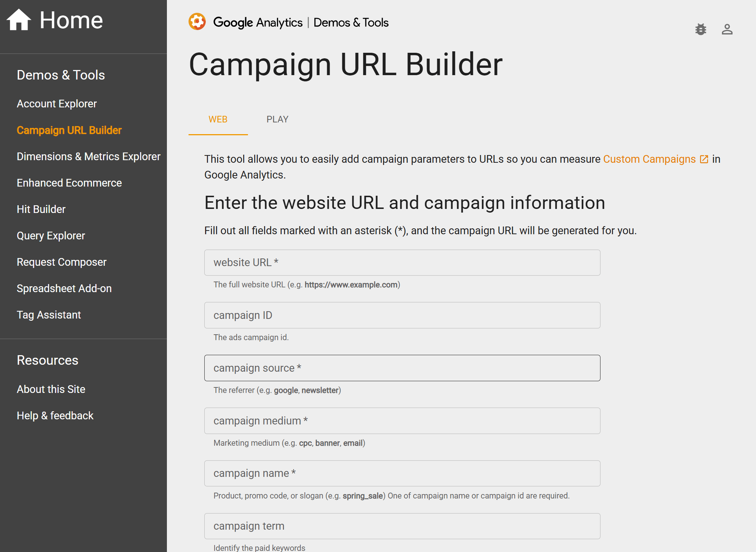Image resolution: width=756 pixels, height=552 pixels.
Task: Open Dimensions & Metrics Explorer
Action: (x=88, y=157)
